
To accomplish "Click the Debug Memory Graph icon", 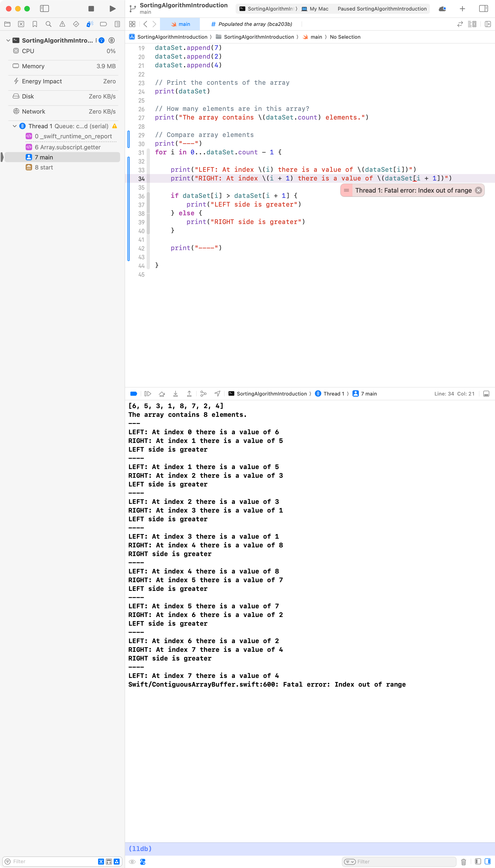I will pos(203,393).
